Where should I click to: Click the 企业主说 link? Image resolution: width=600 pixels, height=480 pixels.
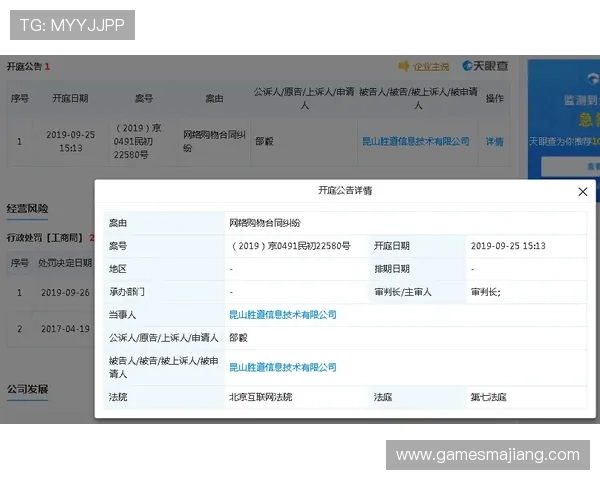431,66
